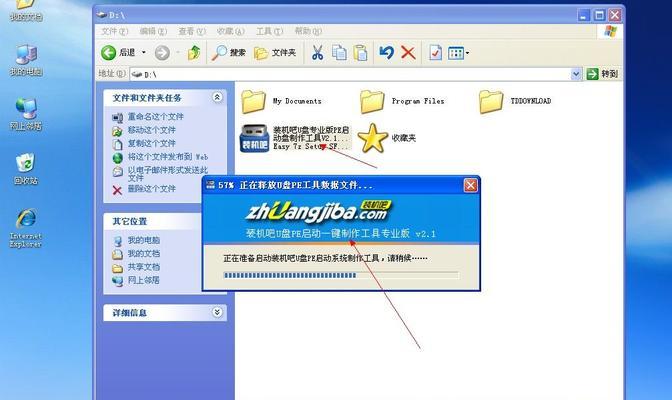Click 删除这个文件 task link
672x400 pixels.
click(x=152, y=189)
